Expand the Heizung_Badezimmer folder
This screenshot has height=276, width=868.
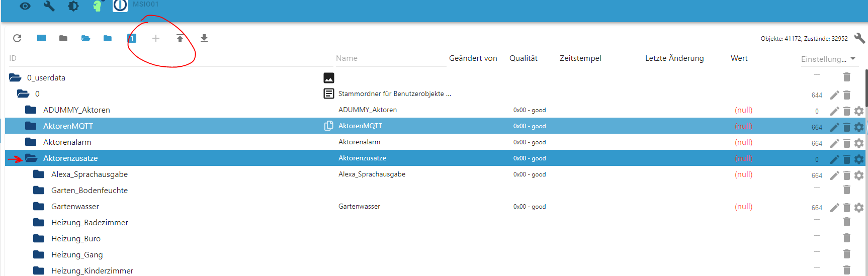(x=39, y=222)
